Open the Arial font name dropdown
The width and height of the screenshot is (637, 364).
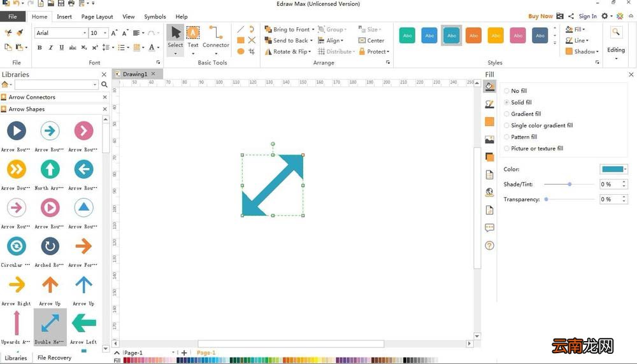(85, 33)
